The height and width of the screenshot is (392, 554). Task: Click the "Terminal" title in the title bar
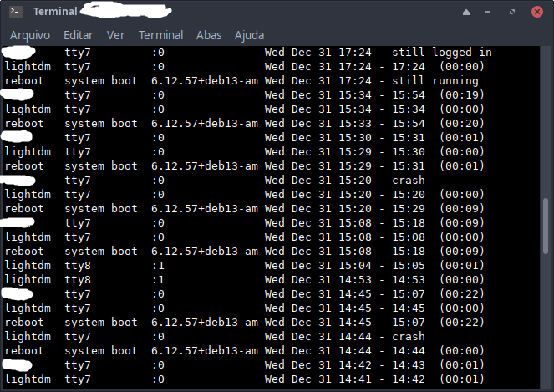[54, 12]
